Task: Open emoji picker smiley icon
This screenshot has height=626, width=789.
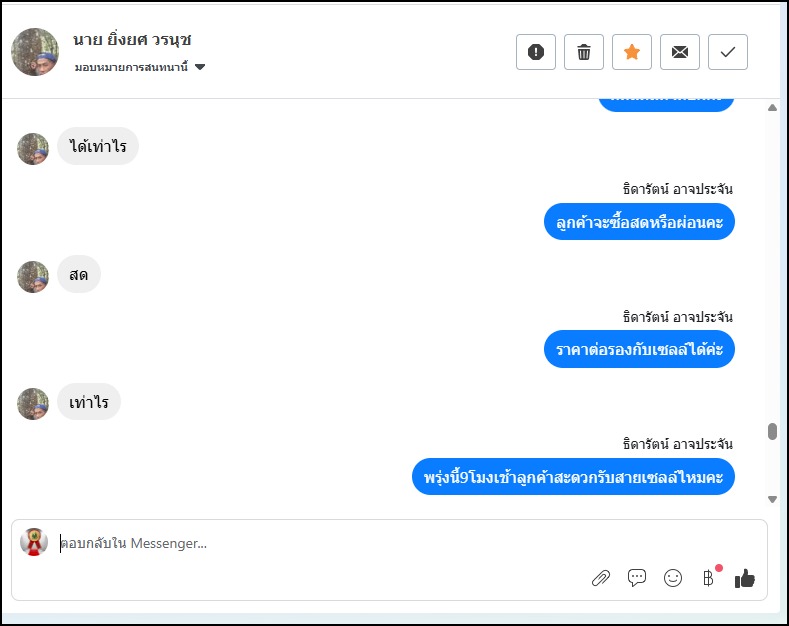Action: 673,578
